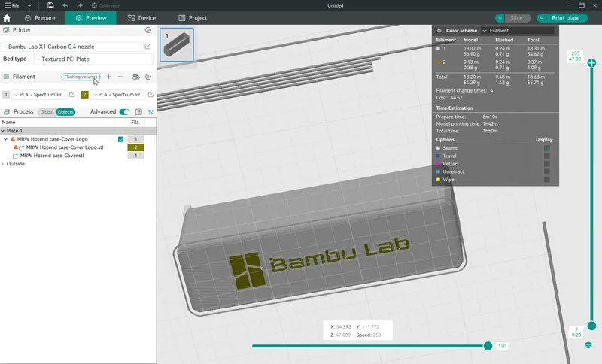Click the Fila. column header
The image size is (602, 364).
tap(135, 123)
